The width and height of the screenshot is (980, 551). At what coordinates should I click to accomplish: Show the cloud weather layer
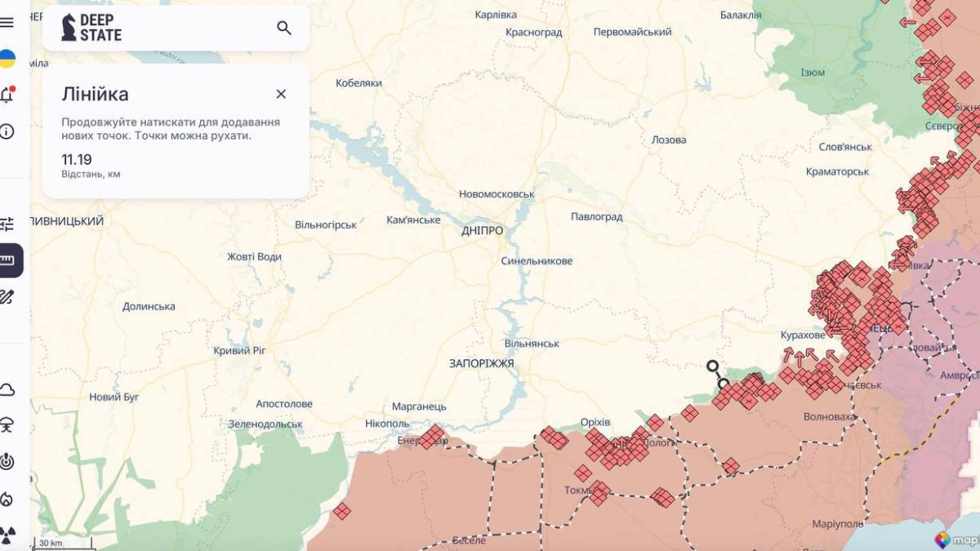click(7, 389)
